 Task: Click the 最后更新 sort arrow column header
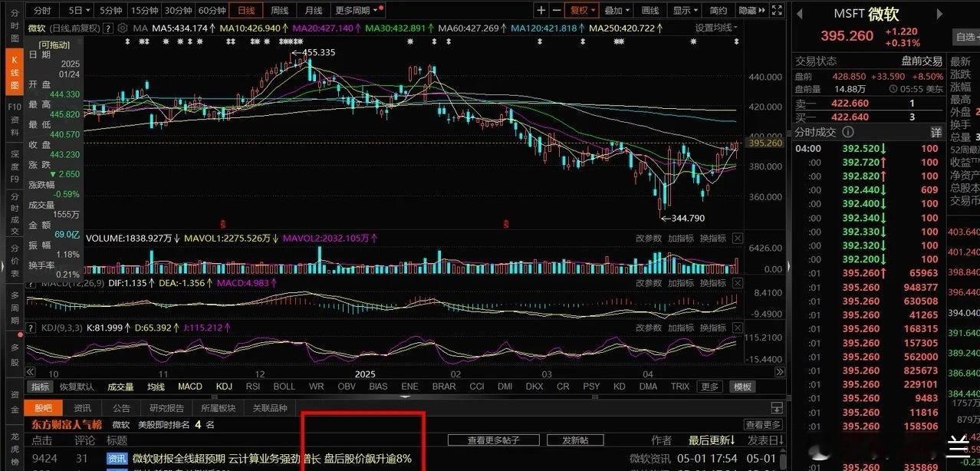pos(712,440)
